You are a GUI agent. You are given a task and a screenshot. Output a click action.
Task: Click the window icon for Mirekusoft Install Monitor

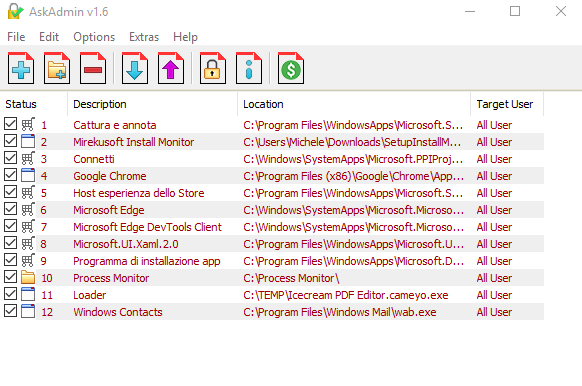(28, 141)
